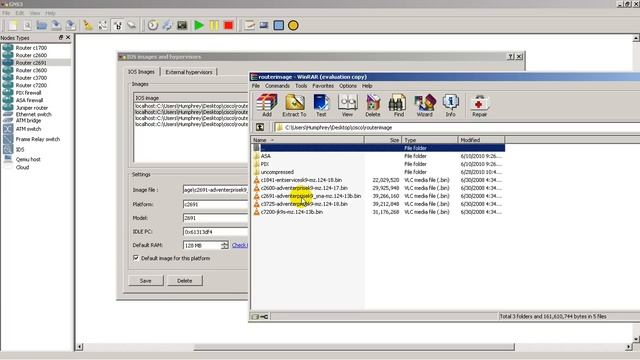Select Juniper router node type

32,108
